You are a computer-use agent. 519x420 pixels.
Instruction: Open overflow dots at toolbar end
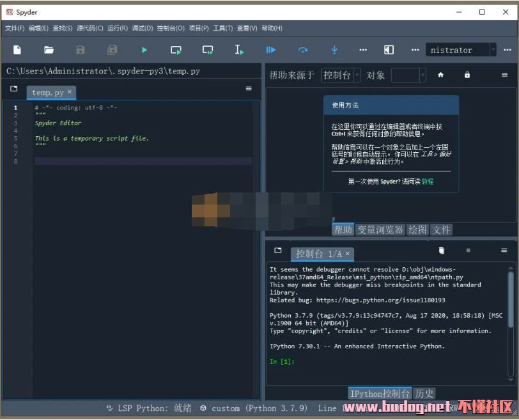coord(507,50)
